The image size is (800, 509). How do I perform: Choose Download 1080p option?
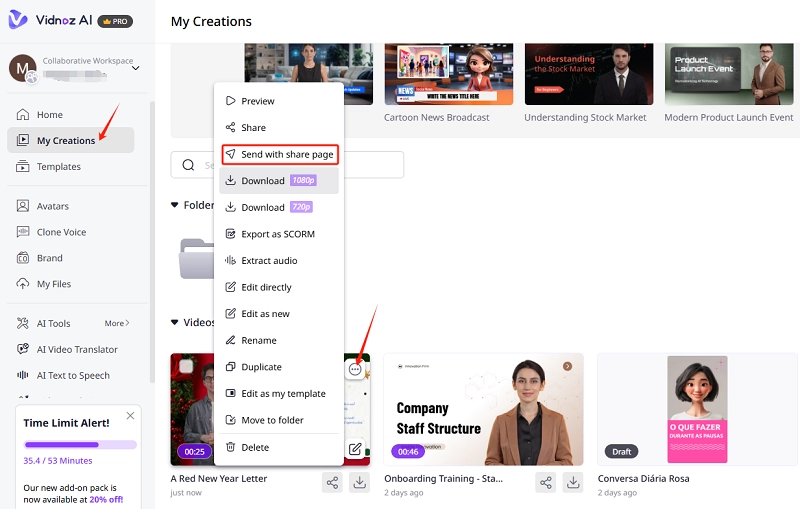click(x=279, y=181)
